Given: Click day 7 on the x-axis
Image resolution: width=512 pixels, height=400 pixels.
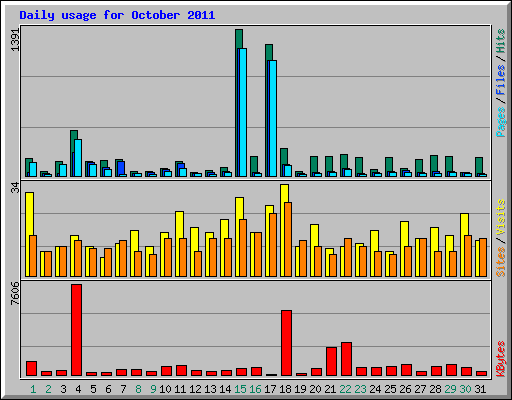Looking at the screenshot, I should pos(123,389).
